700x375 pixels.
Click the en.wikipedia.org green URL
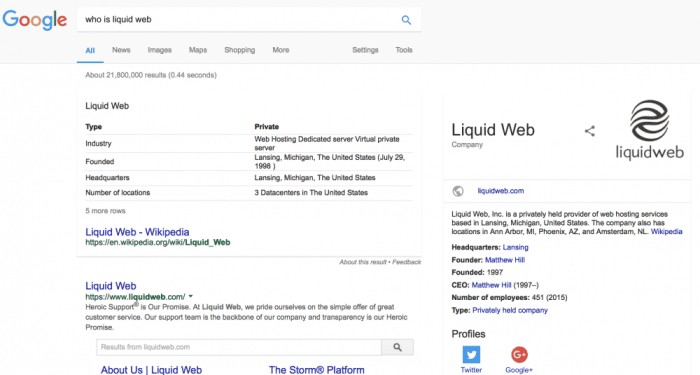click(158, 243)
